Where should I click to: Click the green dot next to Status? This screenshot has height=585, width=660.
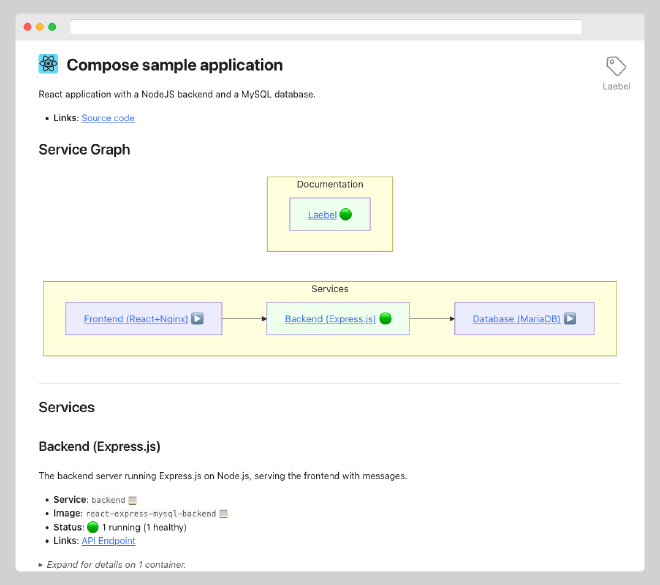(x=93, y=527)
